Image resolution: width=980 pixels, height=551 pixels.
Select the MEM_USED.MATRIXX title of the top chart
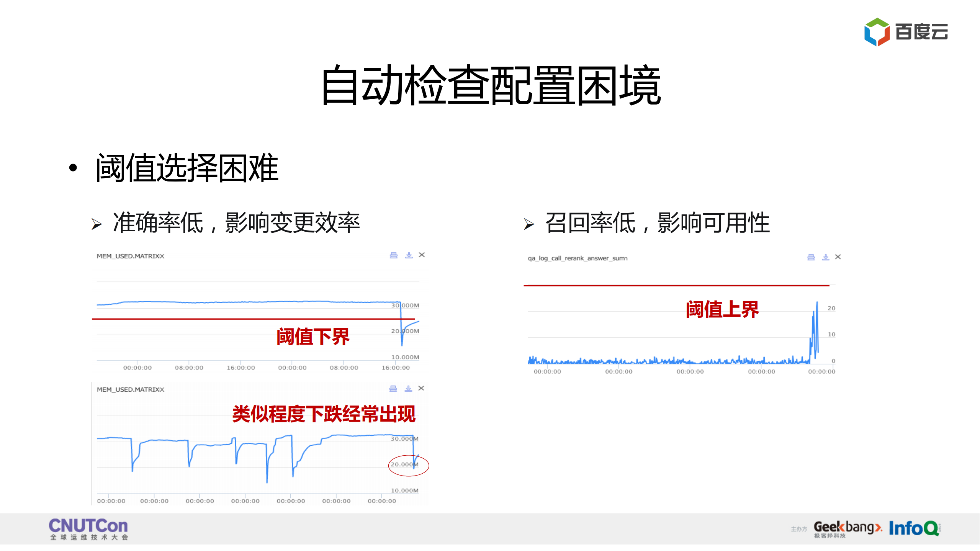(x=130, y=256)
